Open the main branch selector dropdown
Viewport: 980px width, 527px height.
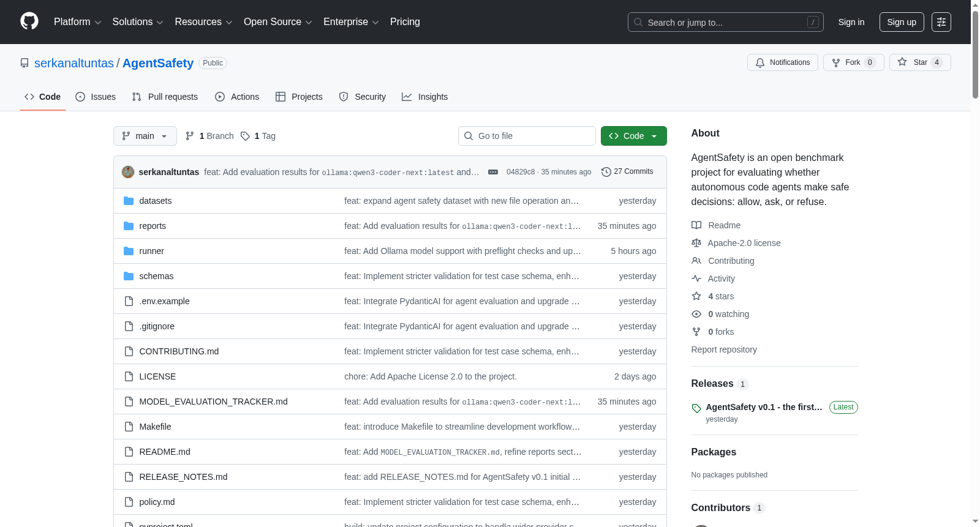point(145,136)
